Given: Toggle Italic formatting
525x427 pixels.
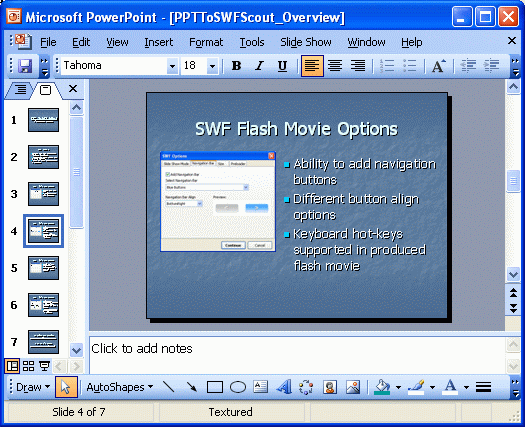Looking at the screenshot, I should point(259,66).
